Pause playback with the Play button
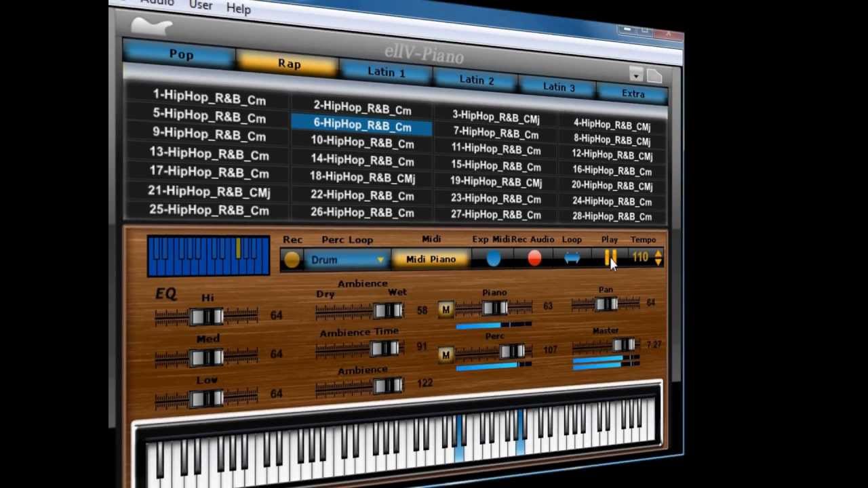The image size is (868, 488). click(x=610, y=257)
